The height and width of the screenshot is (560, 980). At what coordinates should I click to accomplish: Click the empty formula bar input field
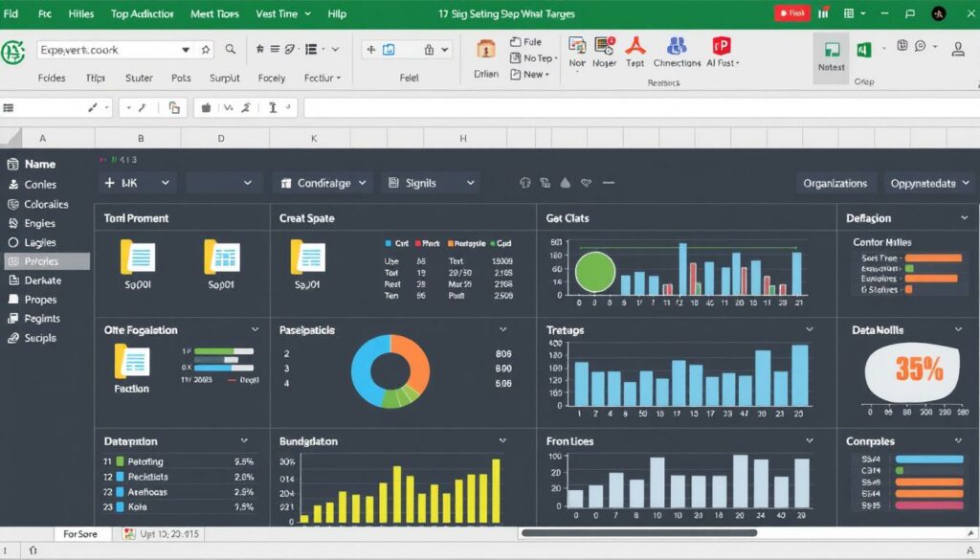tap(641, 107)
